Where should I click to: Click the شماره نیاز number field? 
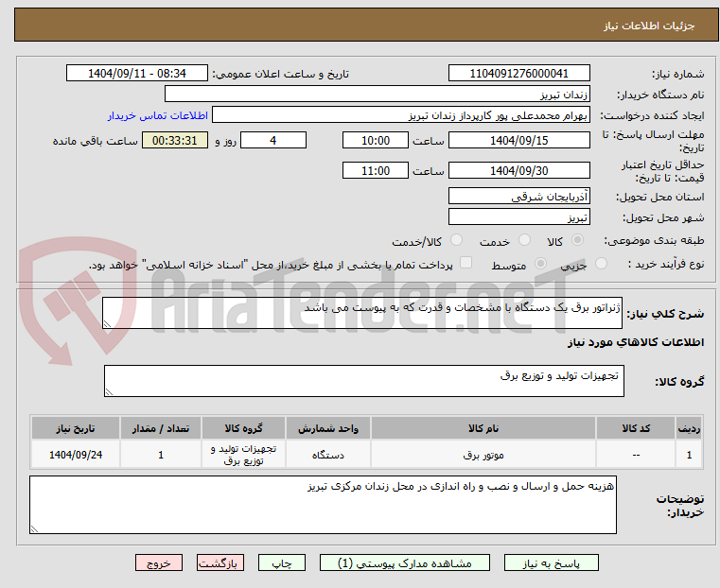[x=518, y=73]
